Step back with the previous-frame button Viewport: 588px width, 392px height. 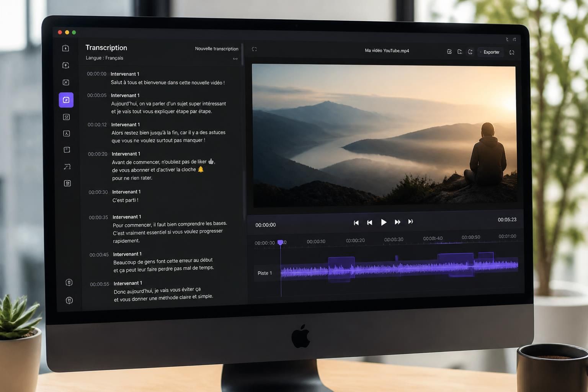pyautogui.click(x=369, y=222)
